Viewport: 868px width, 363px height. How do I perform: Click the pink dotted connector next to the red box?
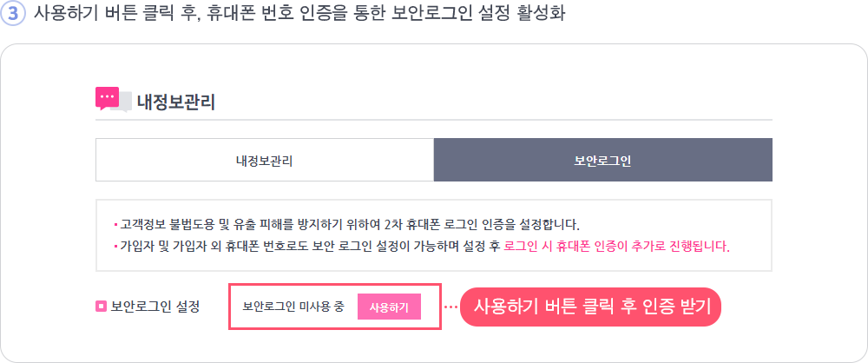450,307
